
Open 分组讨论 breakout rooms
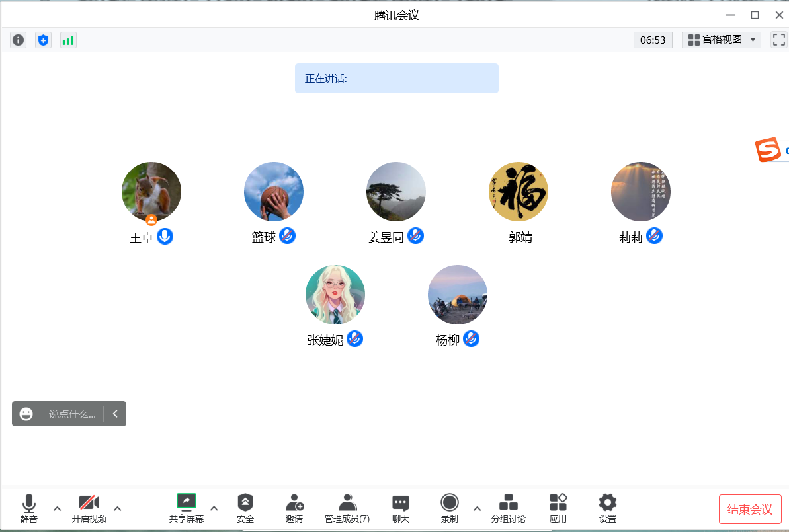pos(508,508)
